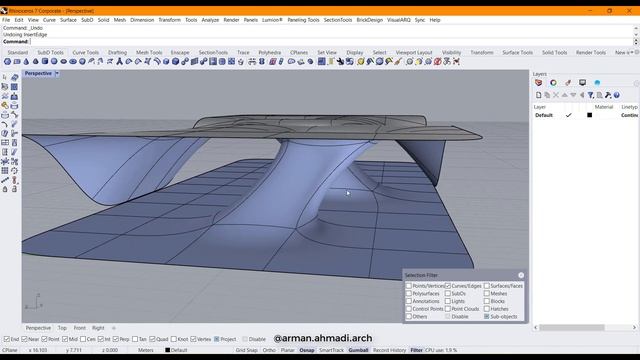Toggle Osnap in status bar
This screenshot has width=640, height=360.
(307, 350)
